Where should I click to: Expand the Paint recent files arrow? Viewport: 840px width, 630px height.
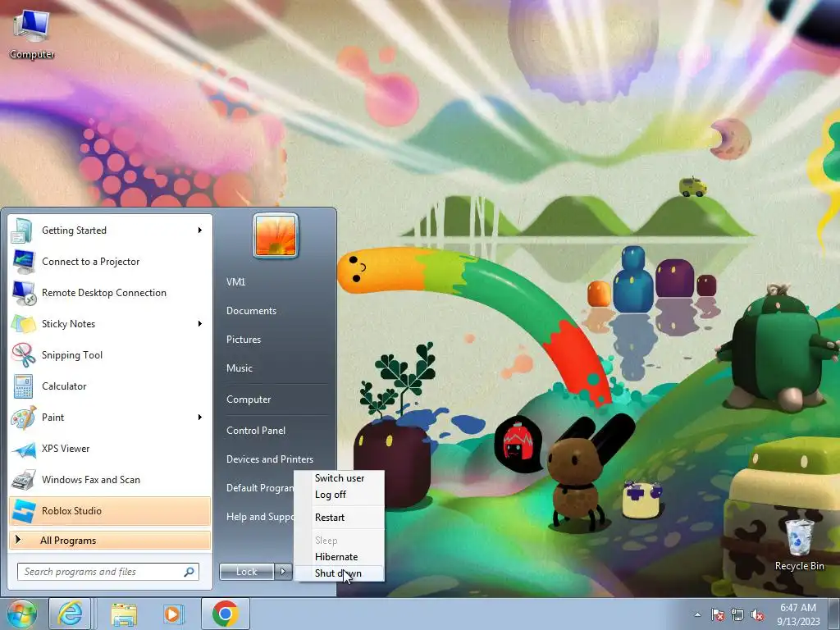pyautogui.click(x=200, y=418)
